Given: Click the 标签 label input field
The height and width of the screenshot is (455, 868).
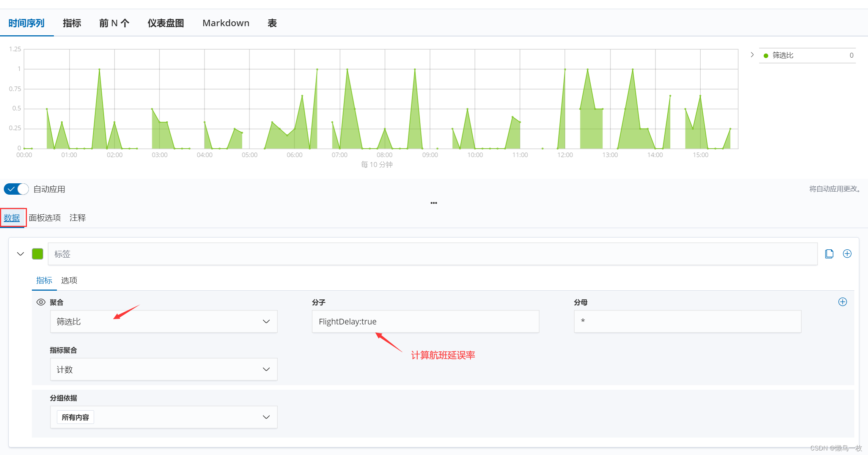Looking at the screenshot, I should [432, 254].
